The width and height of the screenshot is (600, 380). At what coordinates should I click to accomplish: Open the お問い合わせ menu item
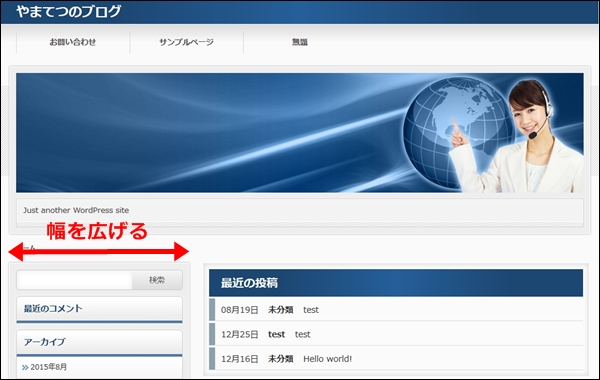pyautogui.click(x=73, y=42)
